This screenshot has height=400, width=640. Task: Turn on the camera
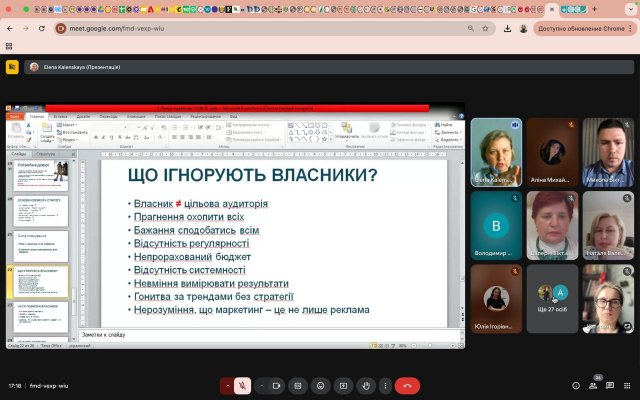coord(275,385)
